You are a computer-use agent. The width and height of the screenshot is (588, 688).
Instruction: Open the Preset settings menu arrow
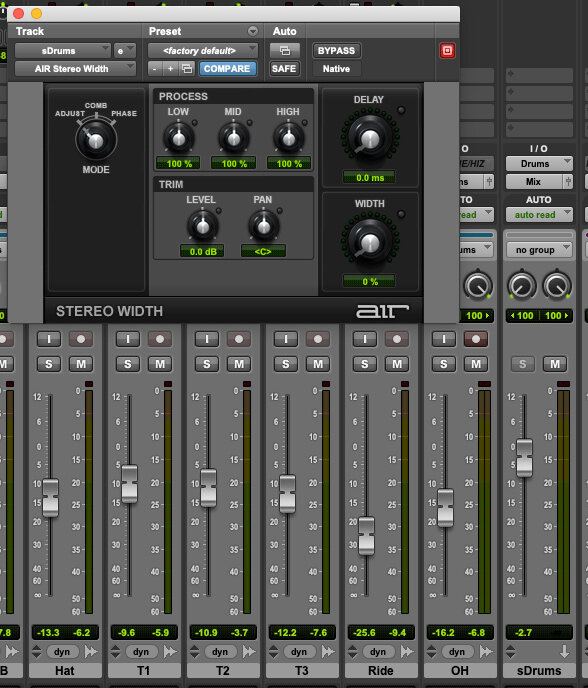pyautogui.click(x=253, y=31)
